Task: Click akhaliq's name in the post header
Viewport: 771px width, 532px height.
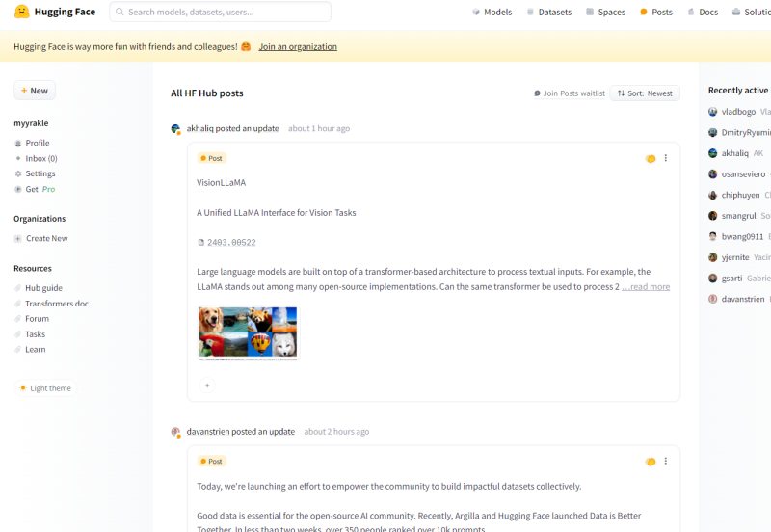Action: 200,128
